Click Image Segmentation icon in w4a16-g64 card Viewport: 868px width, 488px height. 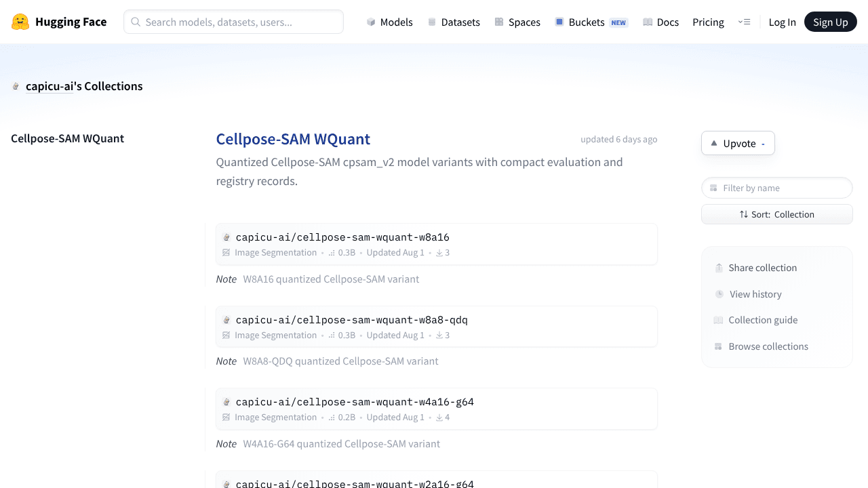[x=226, y=418]
